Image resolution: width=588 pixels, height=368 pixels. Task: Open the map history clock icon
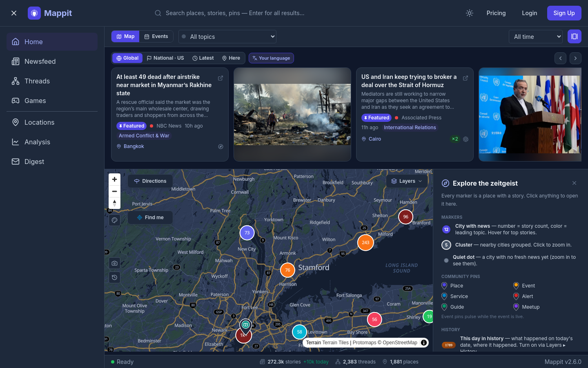pyautogui.click(x=115, y=277)
